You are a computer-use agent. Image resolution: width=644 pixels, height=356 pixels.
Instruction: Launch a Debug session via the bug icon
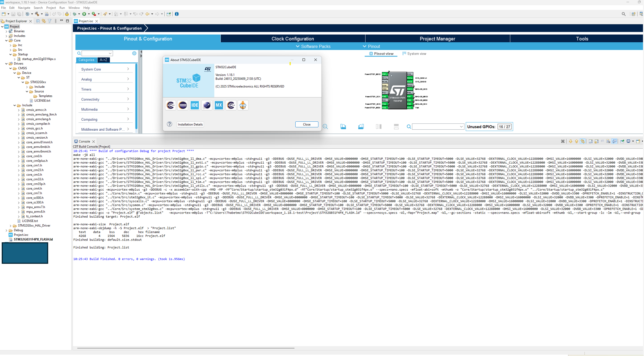click(x=75, y=14)
